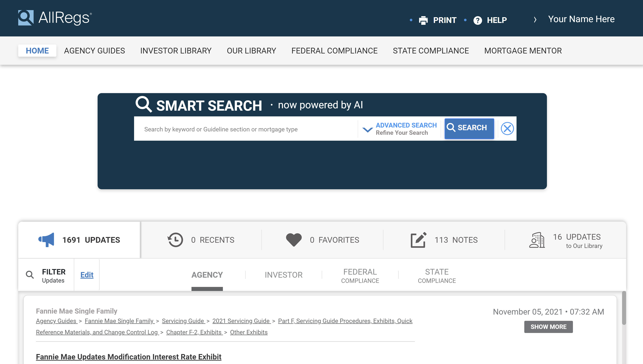This screenshot has width=643, height=364.
Task: Select the INVESTOR updates tab
Action: pyautogui.click(x=284, y=275)
